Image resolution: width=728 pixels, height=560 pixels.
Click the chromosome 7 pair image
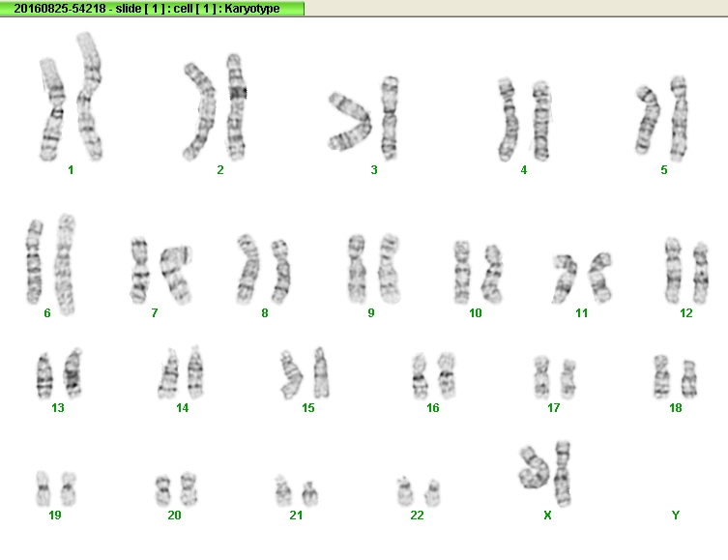click(x=160, y=271)
